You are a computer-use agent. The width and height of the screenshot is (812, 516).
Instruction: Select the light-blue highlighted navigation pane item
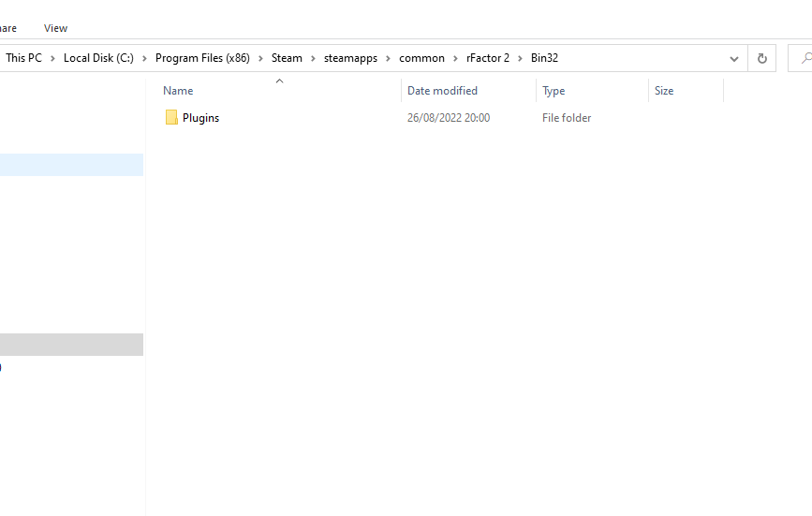point(71,165)
